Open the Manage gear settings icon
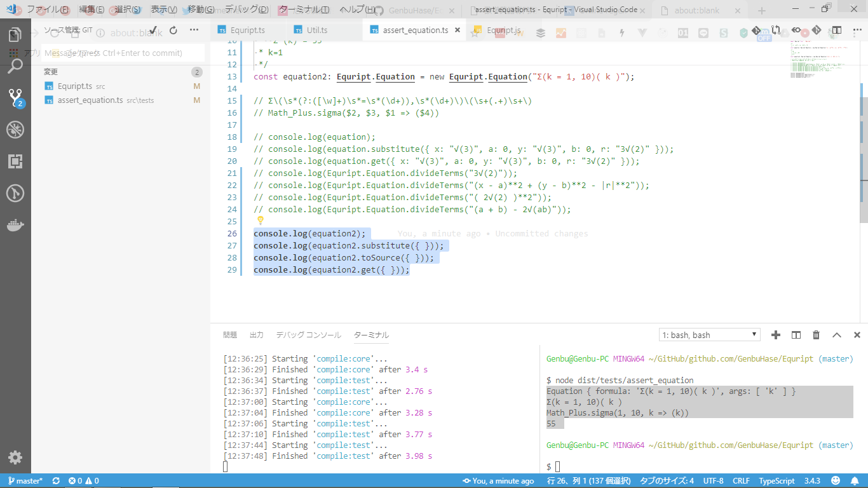This screenshot has width=868, height=488. click(15, 457)
